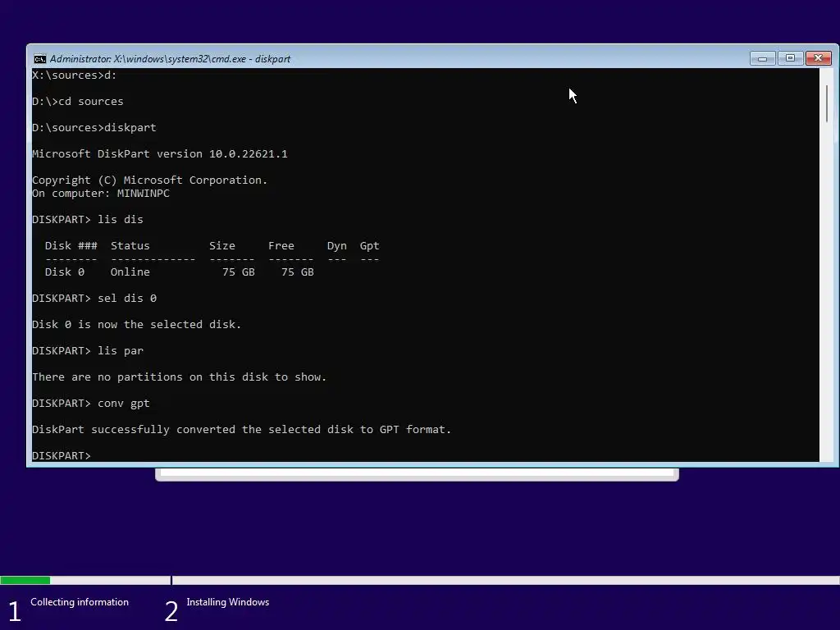The width and height of the screenshot is (840, 630).
Task: Click the last empty DISKPART> prompt
Action: point(62,455)
